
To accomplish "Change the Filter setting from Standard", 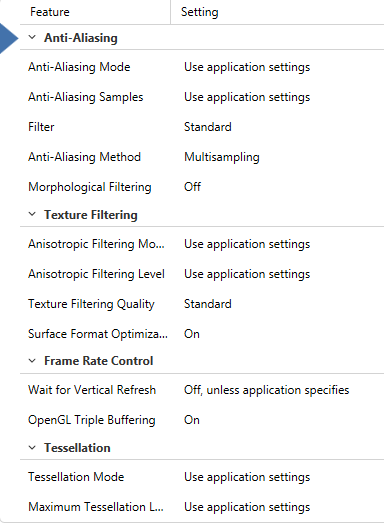I will pyautogui.click(x=208, y=127).
